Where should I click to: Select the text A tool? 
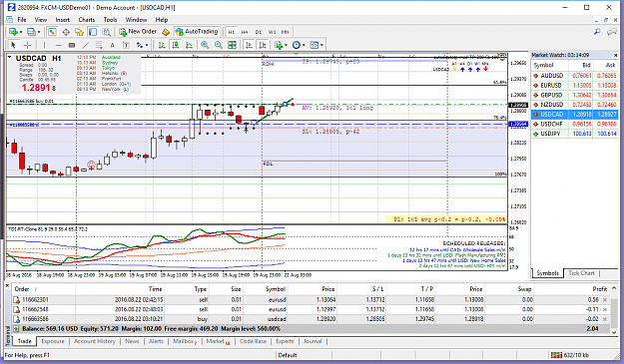pos(112,45)
